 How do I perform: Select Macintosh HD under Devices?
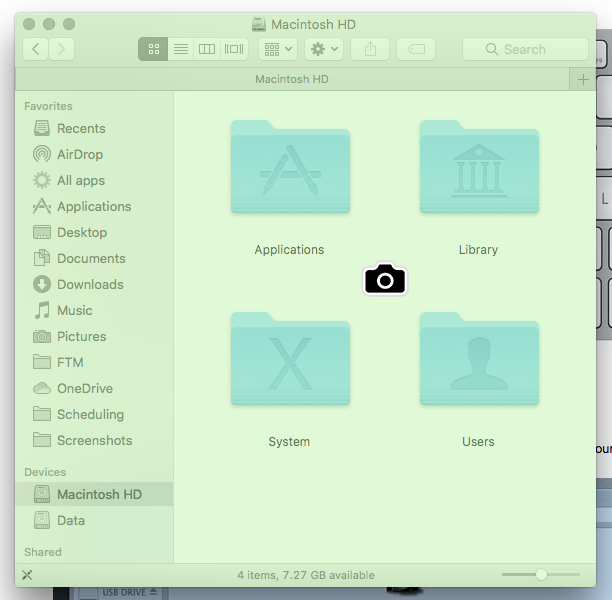[94, 494]
